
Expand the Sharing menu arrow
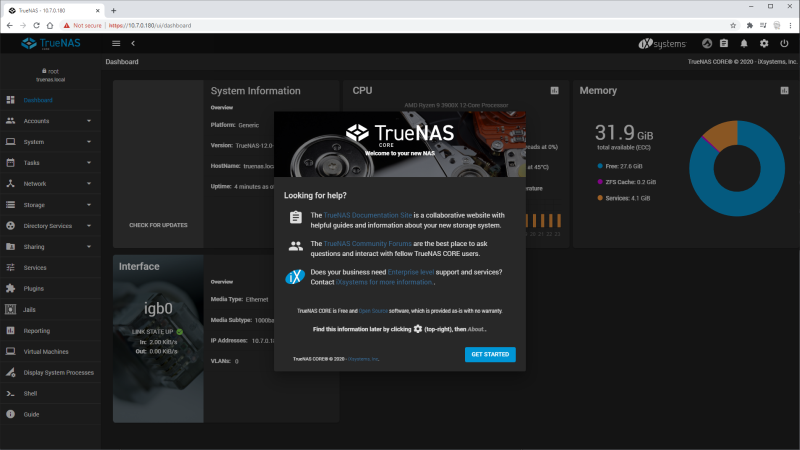click(89, 246)
